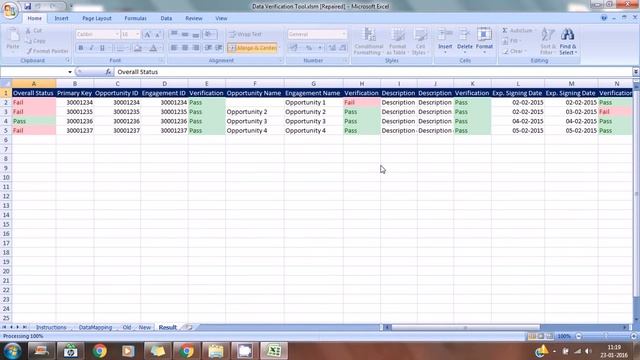Click the Clear button in Editing group

(x=515, y=51)
